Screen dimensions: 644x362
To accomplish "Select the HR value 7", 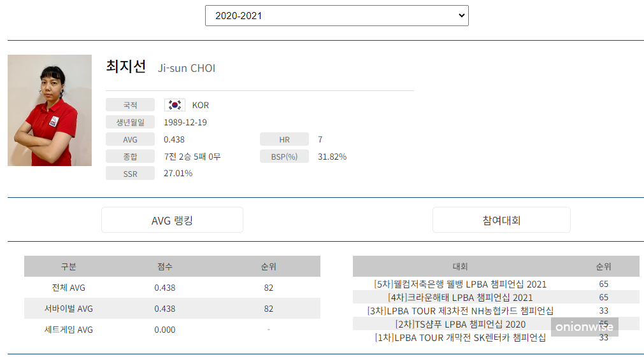I will 320,139.
